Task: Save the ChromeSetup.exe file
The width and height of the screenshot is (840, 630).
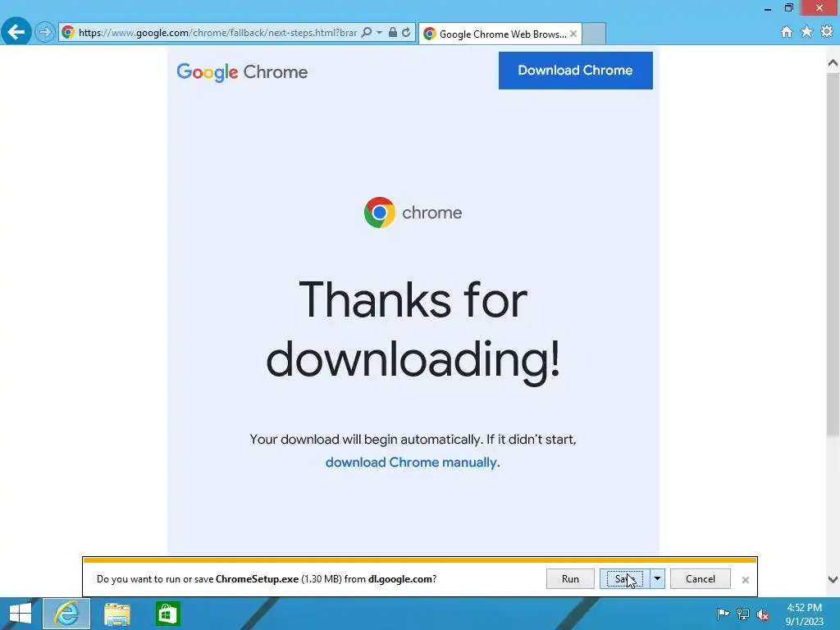Action: [624, 578]
